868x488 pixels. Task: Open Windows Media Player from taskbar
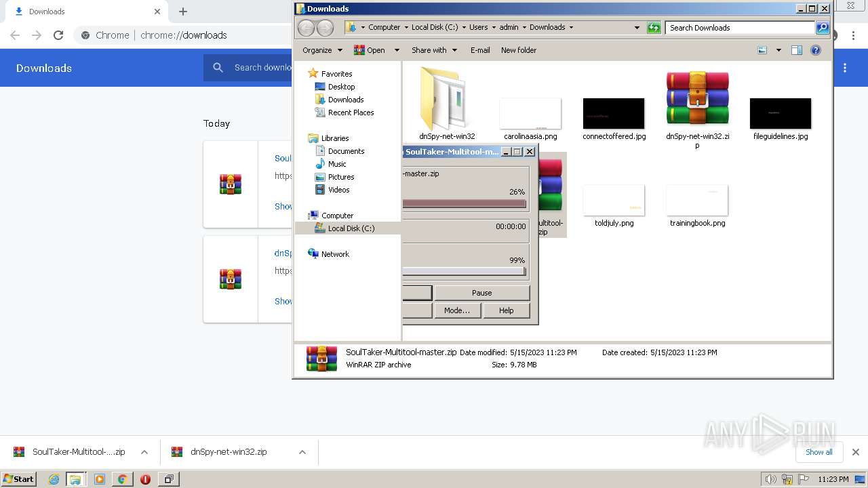pos(100,479)
